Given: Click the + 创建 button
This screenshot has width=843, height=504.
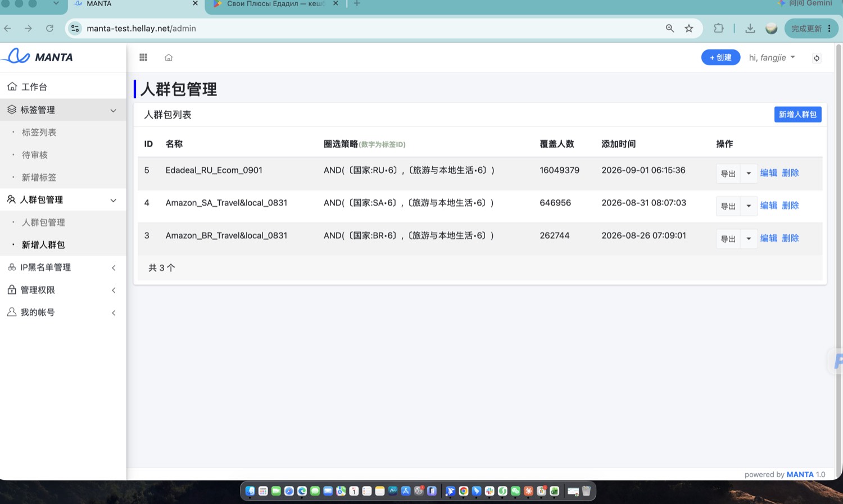Looking at the screenshot, I should click(720, 57).
